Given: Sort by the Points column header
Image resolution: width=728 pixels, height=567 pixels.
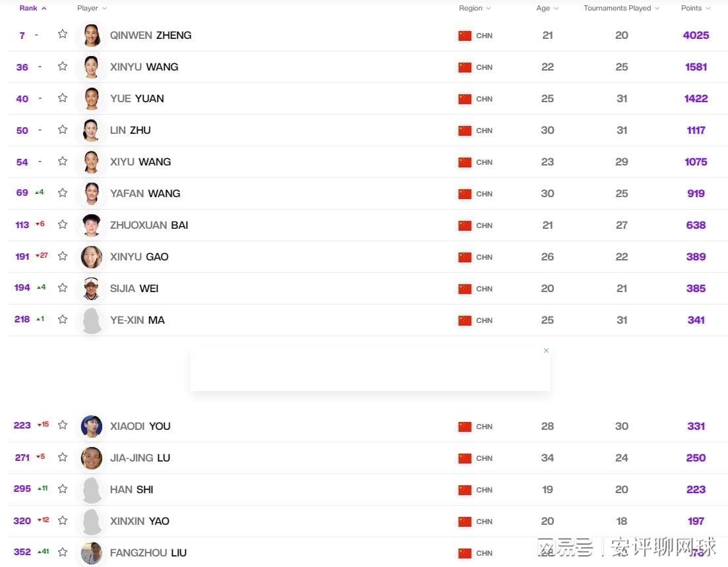Looking at the screenshot, I should [696, 8].
